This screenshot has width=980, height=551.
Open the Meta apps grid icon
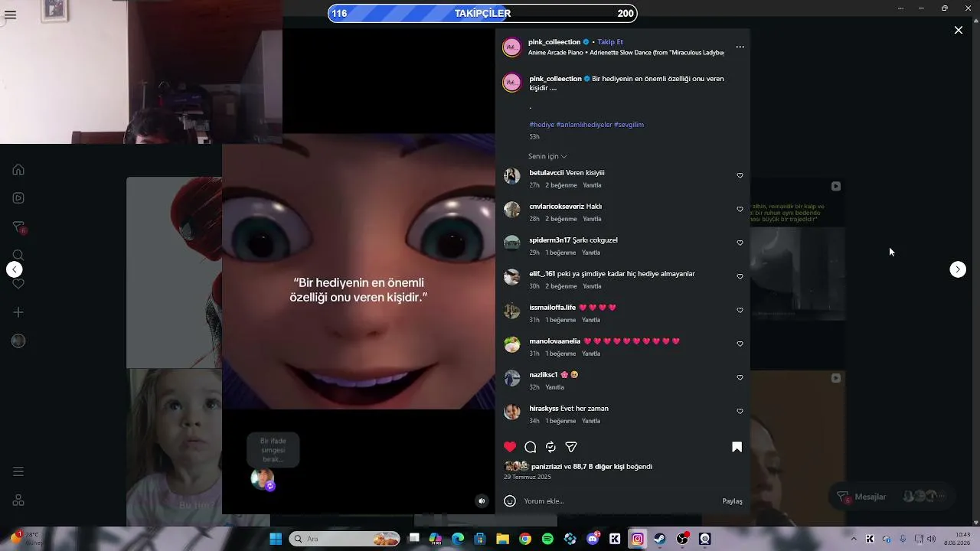(18, 500)
